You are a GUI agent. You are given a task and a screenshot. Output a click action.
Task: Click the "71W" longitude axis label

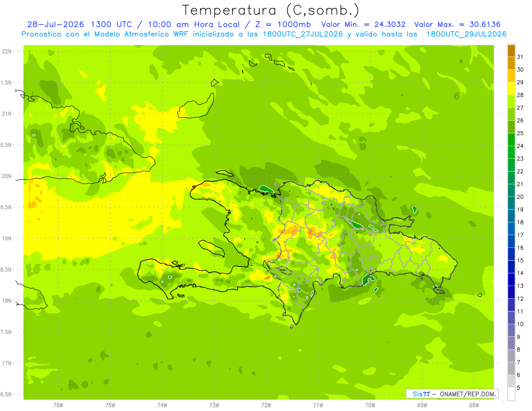(318, 405)
